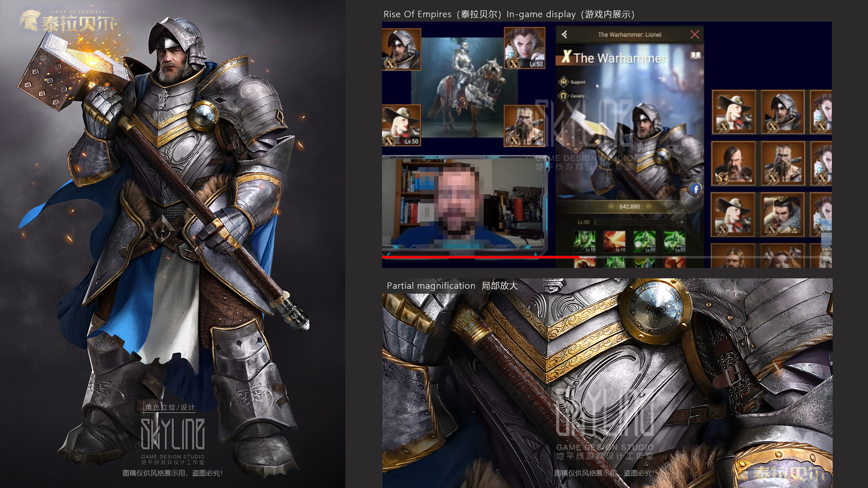Select the first green skill icon in the skill row

(585, 241)
